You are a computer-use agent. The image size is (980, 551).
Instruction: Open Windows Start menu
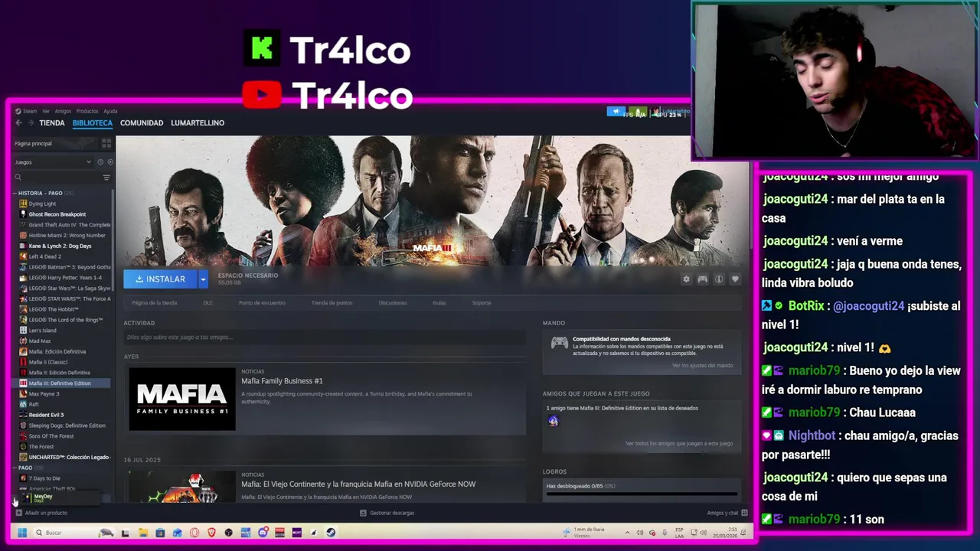[x=22, y=533]
